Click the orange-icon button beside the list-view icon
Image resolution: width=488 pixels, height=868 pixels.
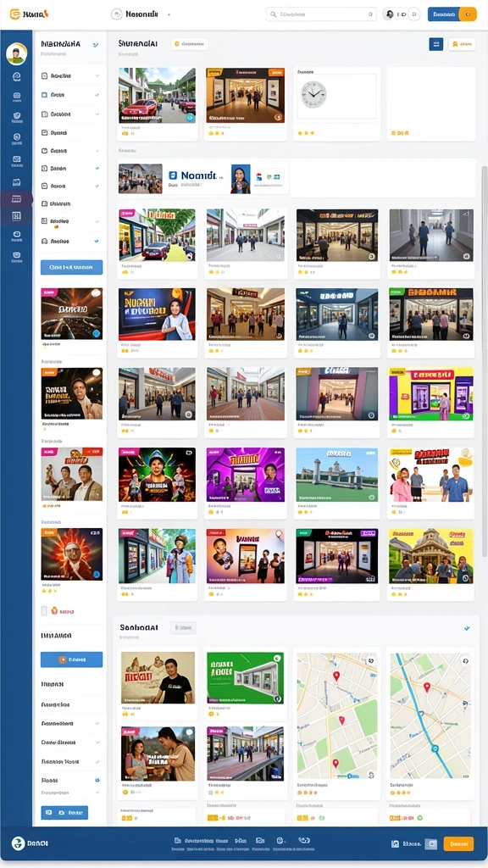click(462, 44)
